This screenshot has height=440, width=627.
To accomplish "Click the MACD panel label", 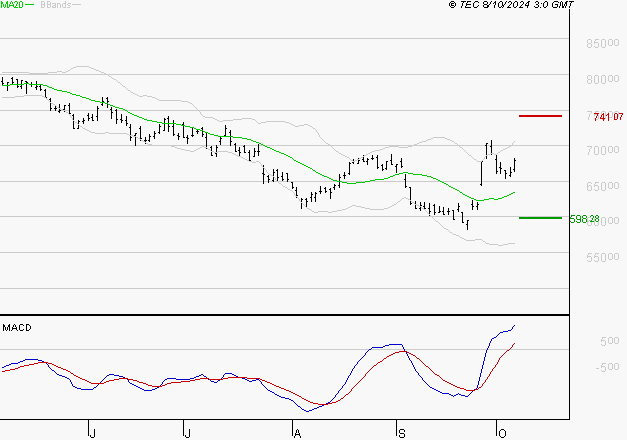I will 17,328.
